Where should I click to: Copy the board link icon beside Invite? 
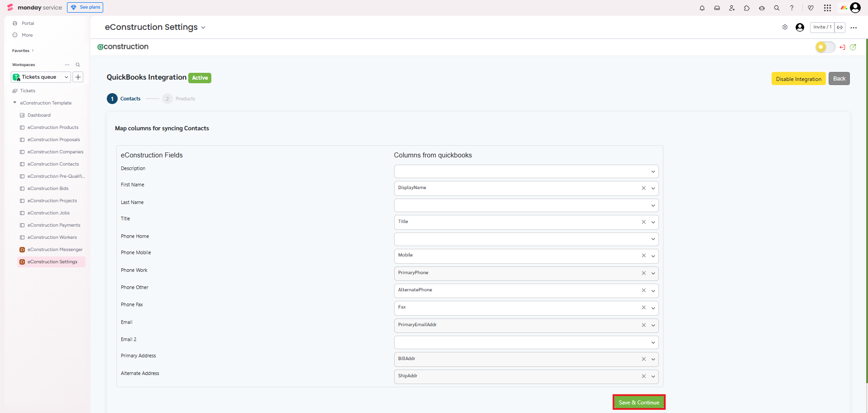click(x=839, y=27)
